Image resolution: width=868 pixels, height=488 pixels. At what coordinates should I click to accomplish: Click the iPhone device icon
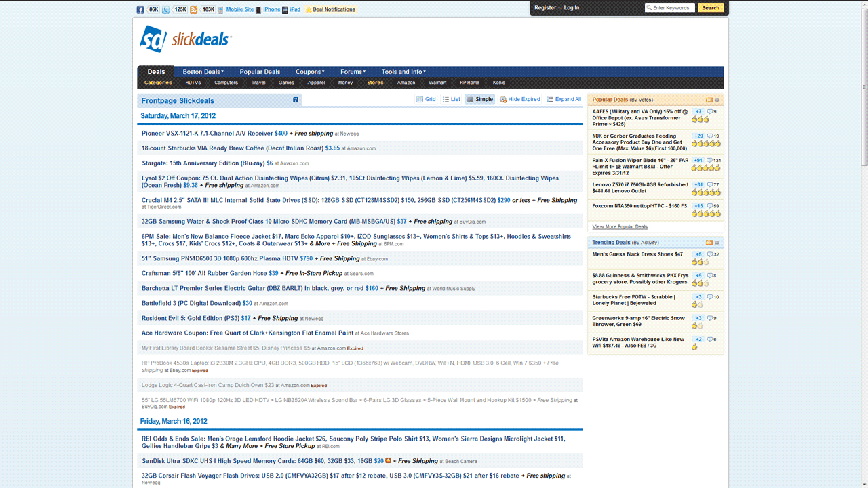(x=258, y=9)
